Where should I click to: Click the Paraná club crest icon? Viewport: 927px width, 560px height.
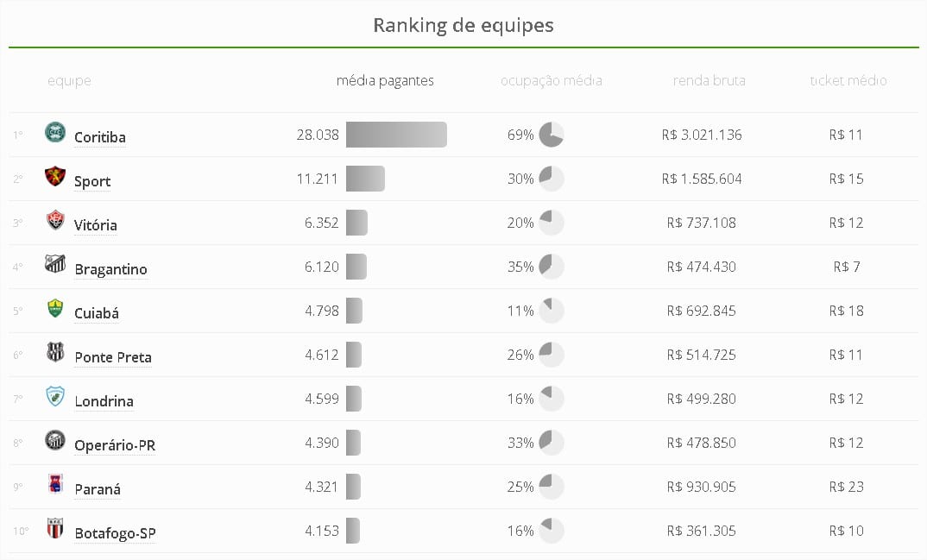(x=55, y=485)
